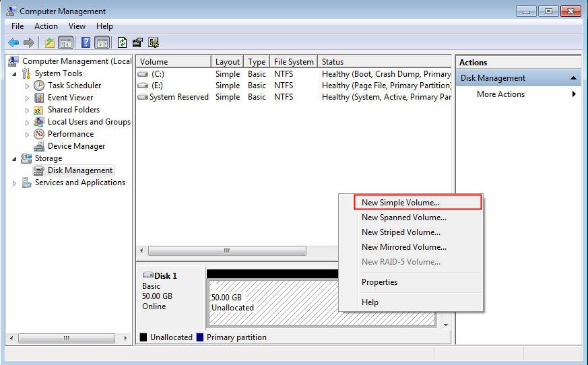Viewport: 588px width, 365px height.
Task: Choose New Striped Volume from context menu
Action: 411,232
